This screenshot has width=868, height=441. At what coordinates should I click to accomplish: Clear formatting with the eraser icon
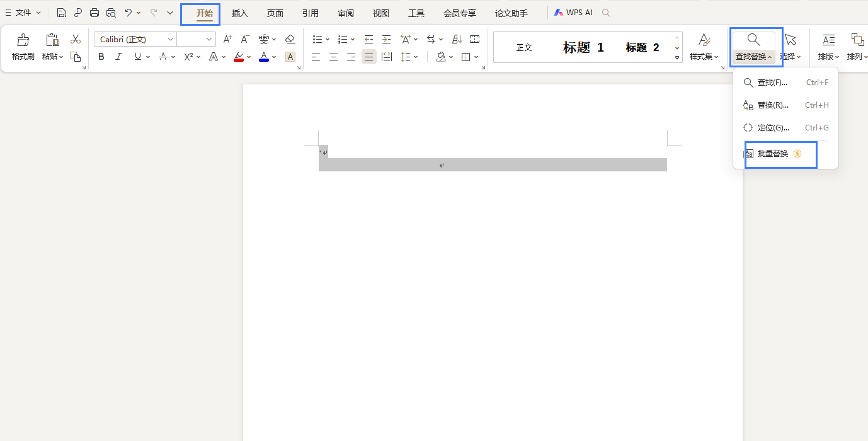pos(290,39)
